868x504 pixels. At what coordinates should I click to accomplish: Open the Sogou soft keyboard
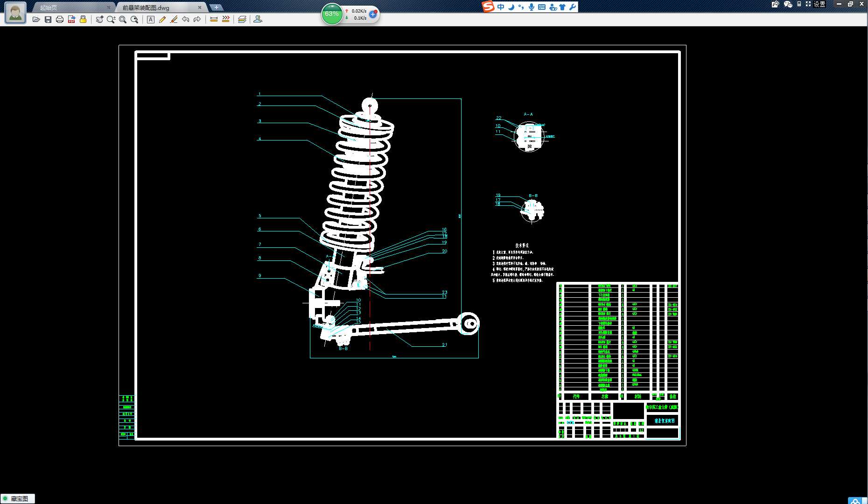click(x=542, y=7)
